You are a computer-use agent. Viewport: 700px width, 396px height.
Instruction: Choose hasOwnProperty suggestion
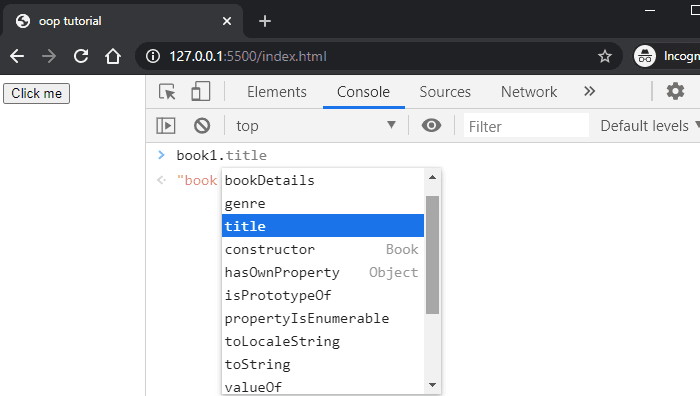[323, 272]
